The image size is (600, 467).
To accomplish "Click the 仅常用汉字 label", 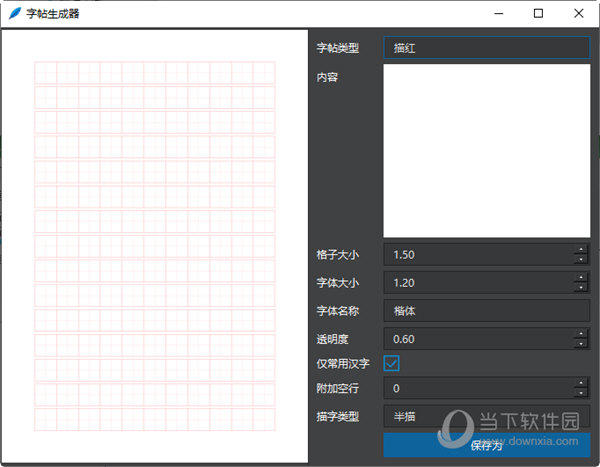I will (343, 363).
